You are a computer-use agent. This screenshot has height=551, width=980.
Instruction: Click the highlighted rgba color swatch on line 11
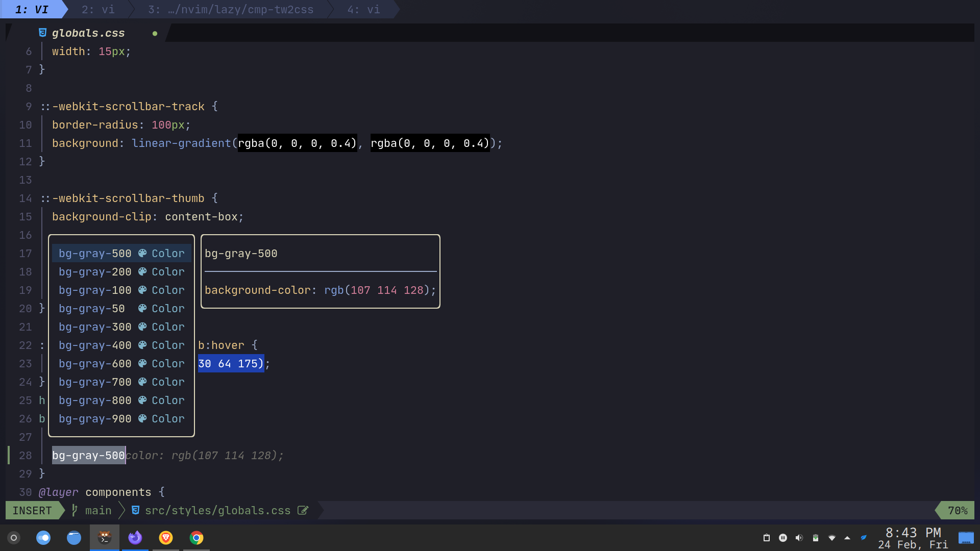[297, 143]
